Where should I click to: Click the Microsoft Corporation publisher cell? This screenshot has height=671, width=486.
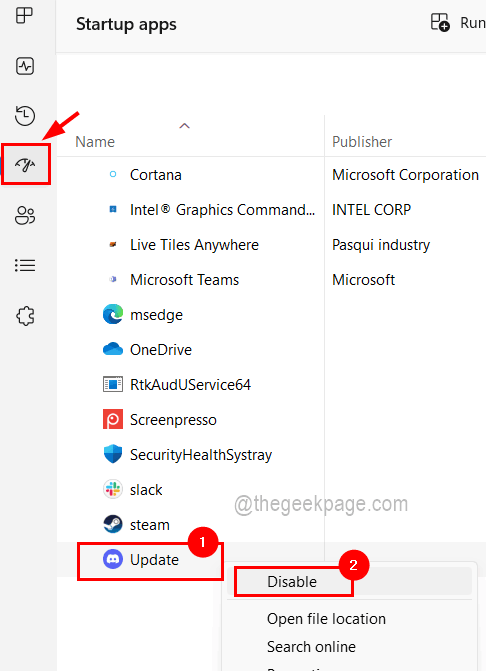pos(405,175)
